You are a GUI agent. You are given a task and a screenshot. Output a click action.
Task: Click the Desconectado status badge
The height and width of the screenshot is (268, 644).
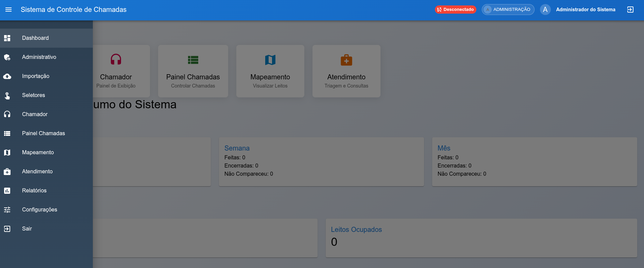[455, 10]
